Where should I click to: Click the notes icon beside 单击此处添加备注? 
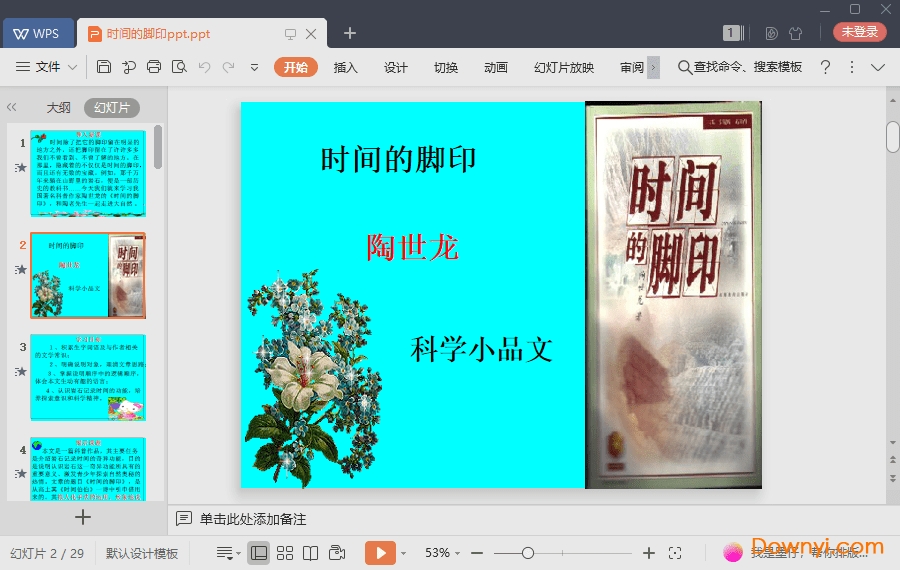pyautogui.click(x=184, y=519)
